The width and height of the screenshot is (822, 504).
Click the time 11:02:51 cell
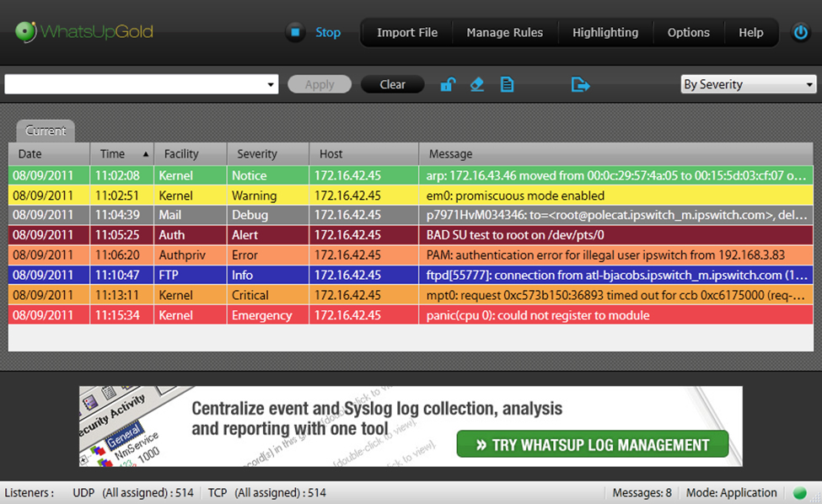click(x=121, y=196)
